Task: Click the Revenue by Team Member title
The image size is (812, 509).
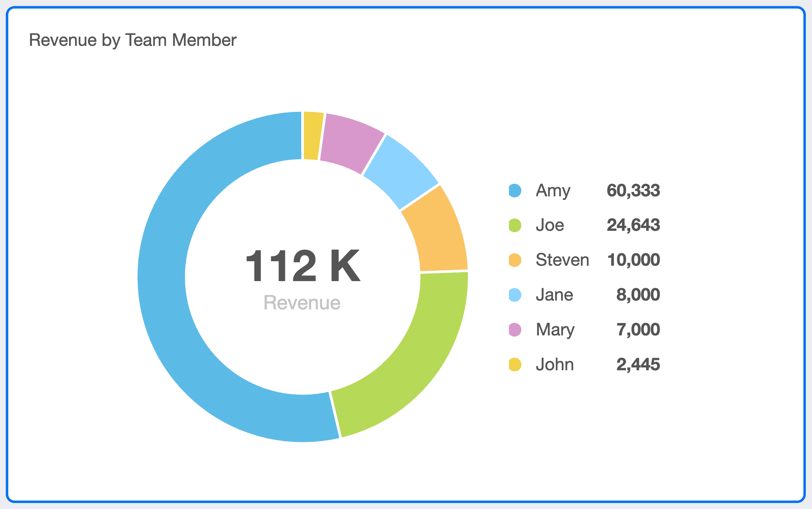Action: [x=133, y=40]
